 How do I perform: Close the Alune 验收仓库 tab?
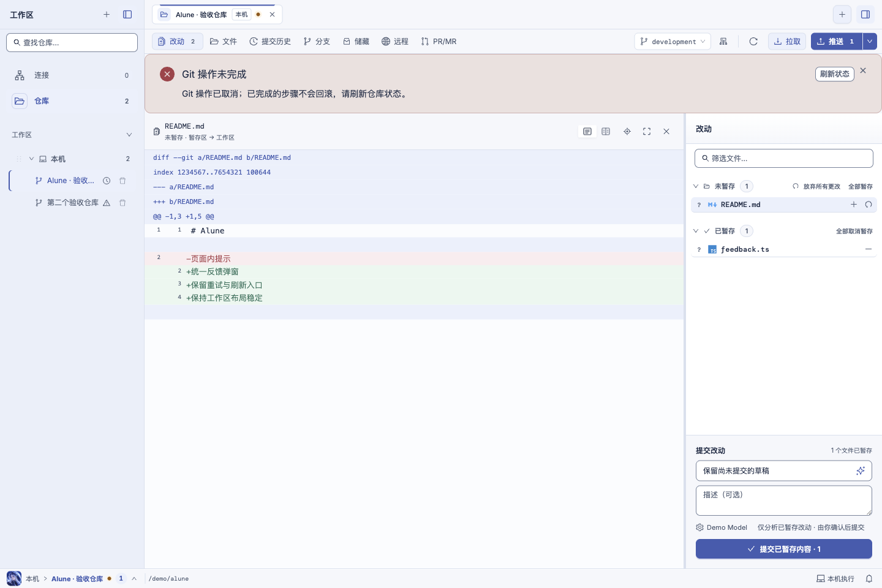point(273,15)
